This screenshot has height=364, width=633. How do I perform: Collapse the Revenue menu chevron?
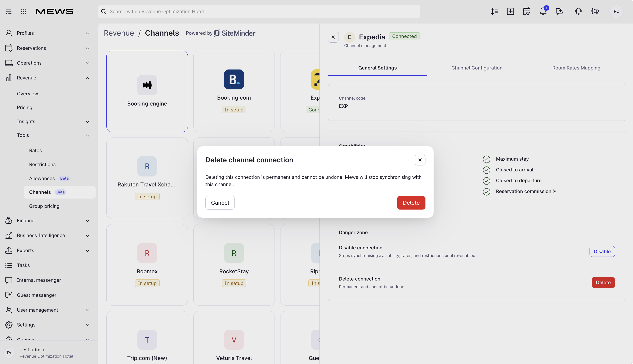point(88,78)
